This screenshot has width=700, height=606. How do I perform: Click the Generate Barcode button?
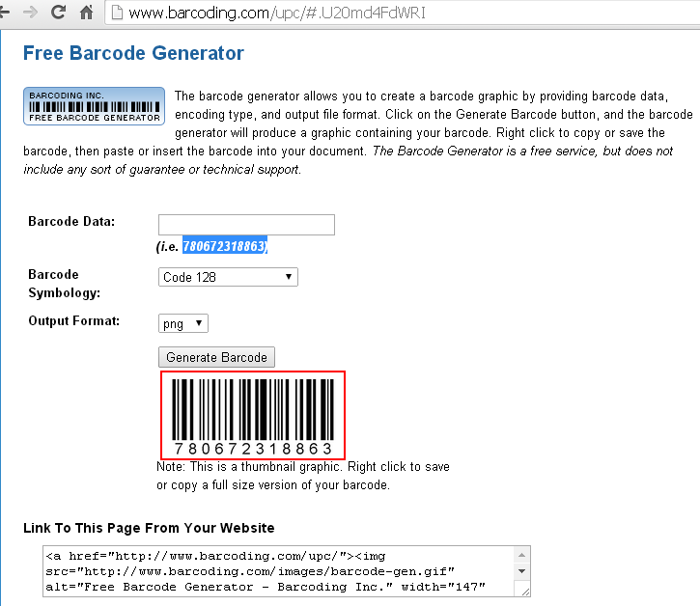[x=216, y=357]
